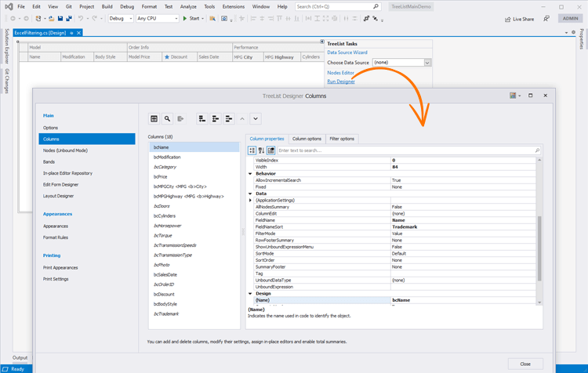Select the bcSalesDate column in list

[x=194, y=275]
